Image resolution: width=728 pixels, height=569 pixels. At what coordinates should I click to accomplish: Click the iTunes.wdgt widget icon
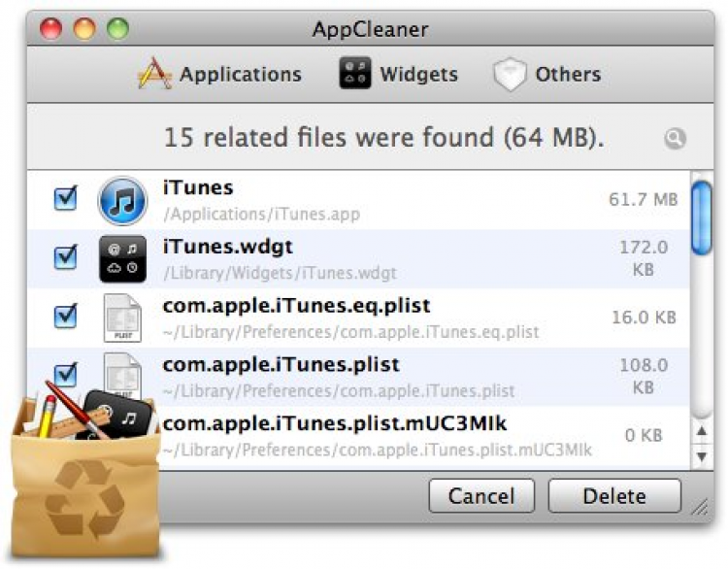coord(122,259)
